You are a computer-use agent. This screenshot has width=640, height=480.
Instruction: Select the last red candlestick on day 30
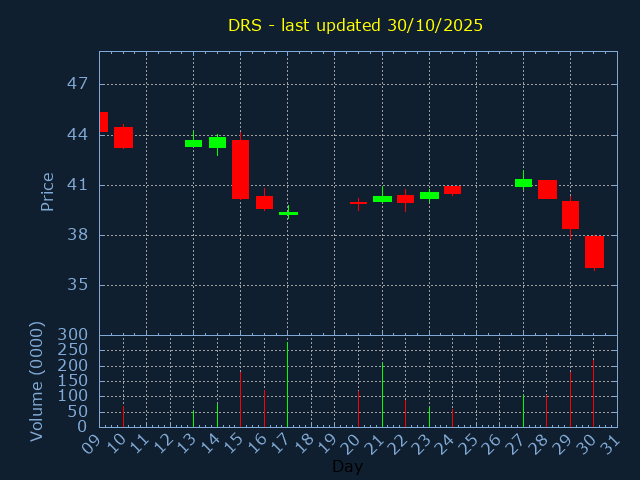[594, 251]
